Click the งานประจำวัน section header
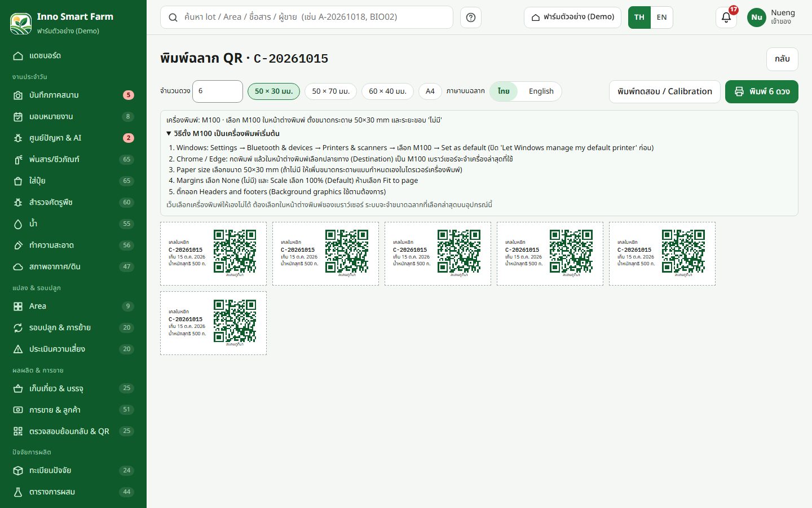 tap(30, 77)
